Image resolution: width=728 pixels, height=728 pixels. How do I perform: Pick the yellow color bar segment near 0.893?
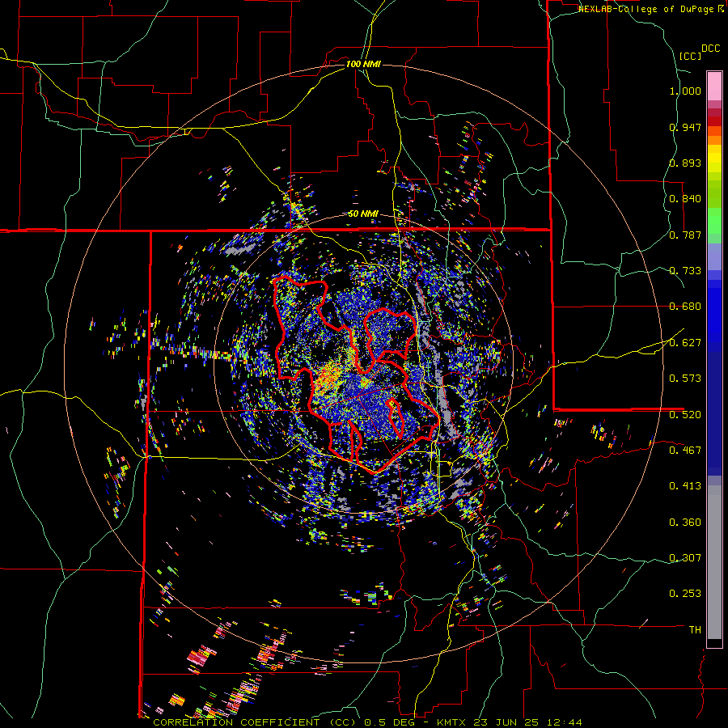click(714, 159)
